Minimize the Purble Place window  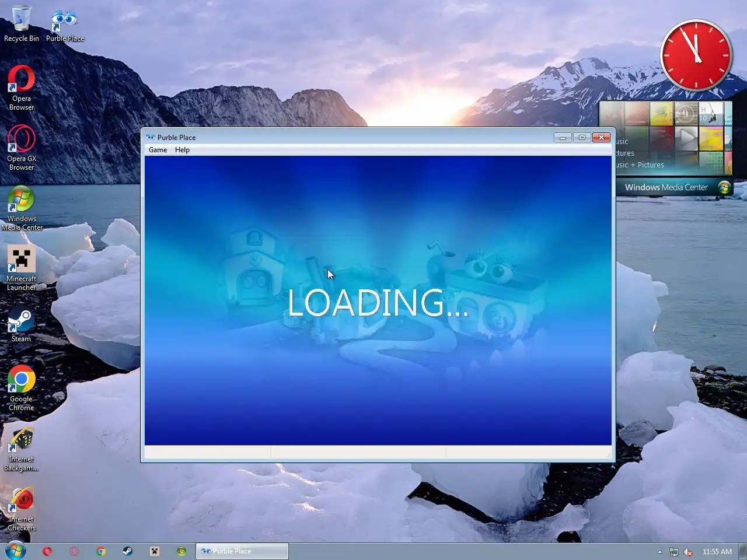pyautogui.click(x=563, y=138)
